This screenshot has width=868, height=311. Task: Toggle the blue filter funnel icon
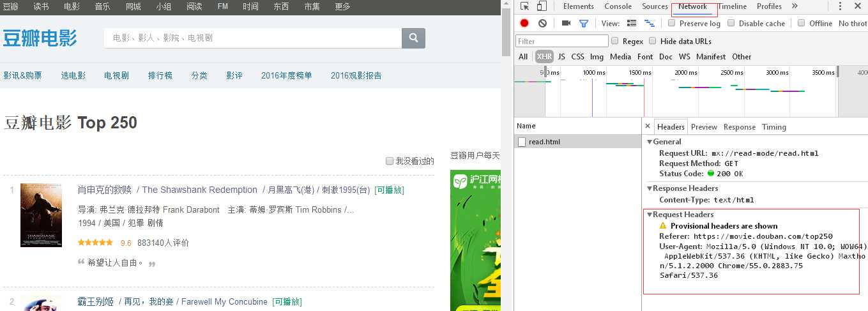[x=583, y=23]
